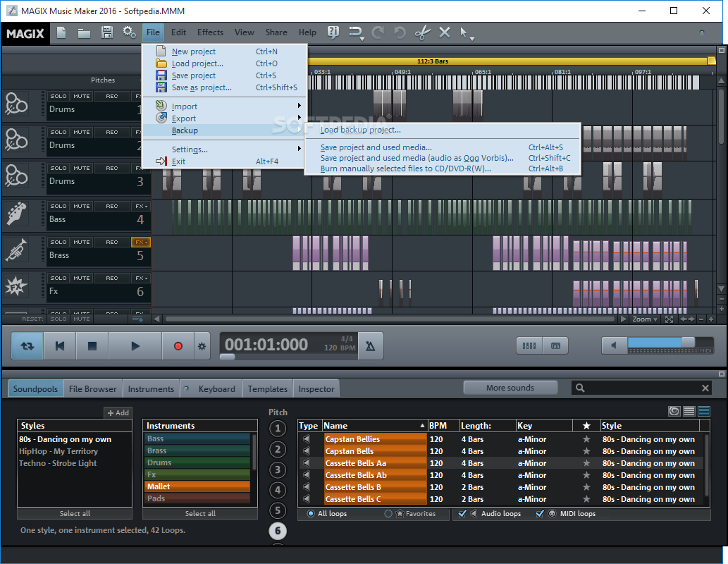The height and width of the screenshot is (564, 728).
Task: Click the delete X icon in toolbar
Action: coord(444,32)
